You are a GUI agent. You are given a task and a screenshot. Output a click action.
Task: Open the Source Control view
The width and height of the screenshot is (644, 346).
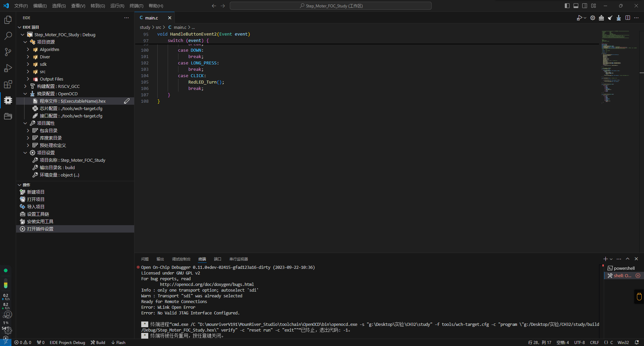click(8, 52)
